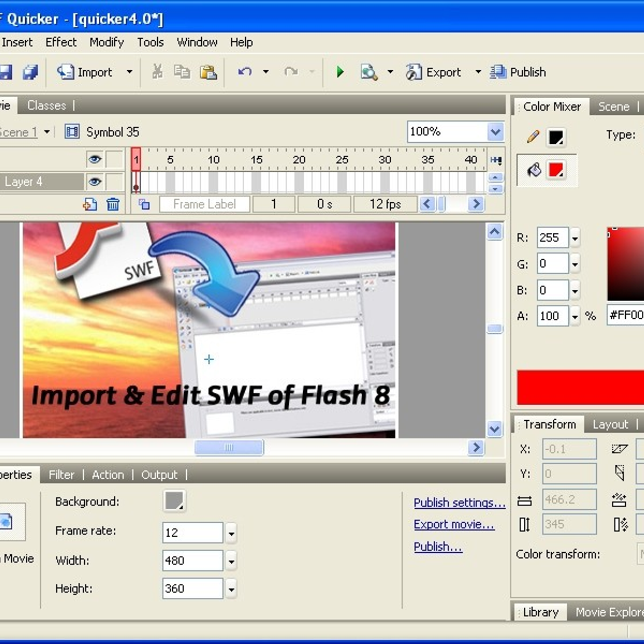
Task: Click the Copy icon in toolbar
Action: click(x=182, y=72)
